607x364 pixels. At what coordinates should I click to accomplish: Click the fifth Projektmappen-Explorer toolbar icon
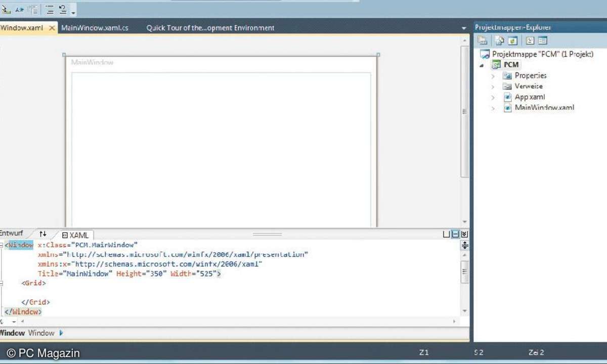click(x=542, y=41)
